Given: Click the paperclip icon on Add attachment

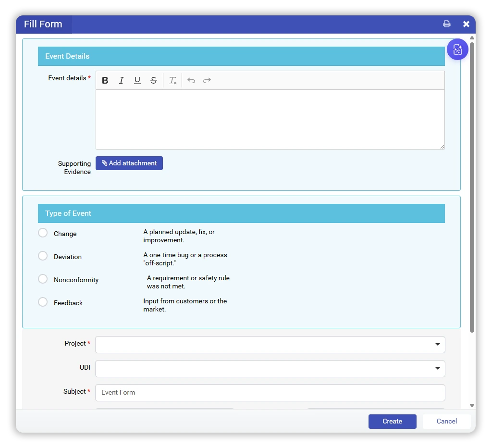Looking at the screenshot, I should click(x=105, y=163).
